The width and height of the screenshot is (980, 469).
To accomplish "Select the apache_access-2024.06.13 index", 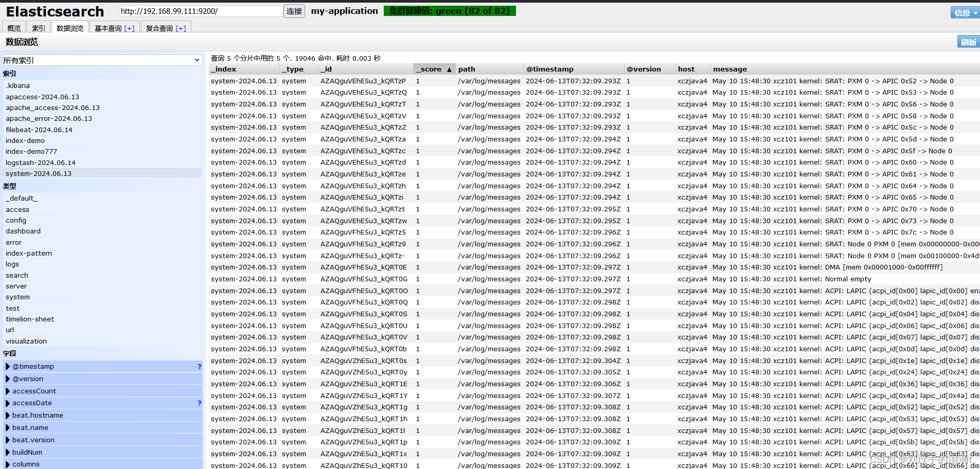I will point(102,107).
